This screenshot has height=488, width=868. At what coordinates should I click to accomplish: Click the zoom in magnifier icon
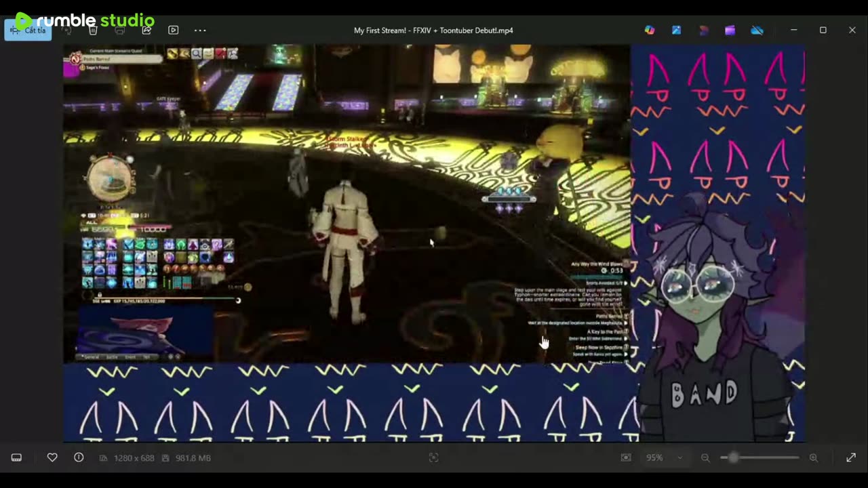click(x=814, y=457)
